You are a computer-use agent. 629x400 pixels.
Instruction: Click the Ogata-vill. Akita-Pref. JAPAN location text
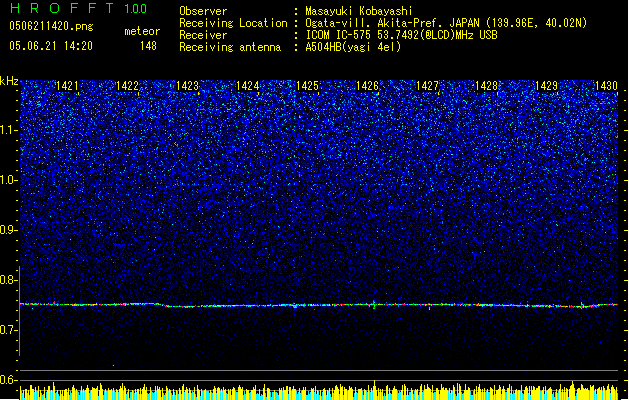point(446,23)
